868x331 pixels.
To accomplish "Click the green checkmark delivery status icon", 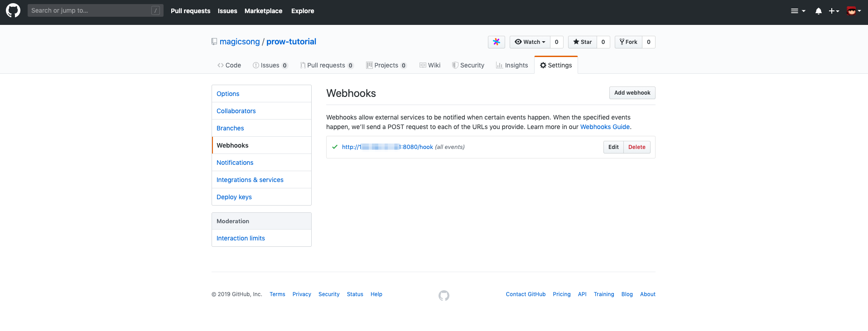I will tap(335, 147).
